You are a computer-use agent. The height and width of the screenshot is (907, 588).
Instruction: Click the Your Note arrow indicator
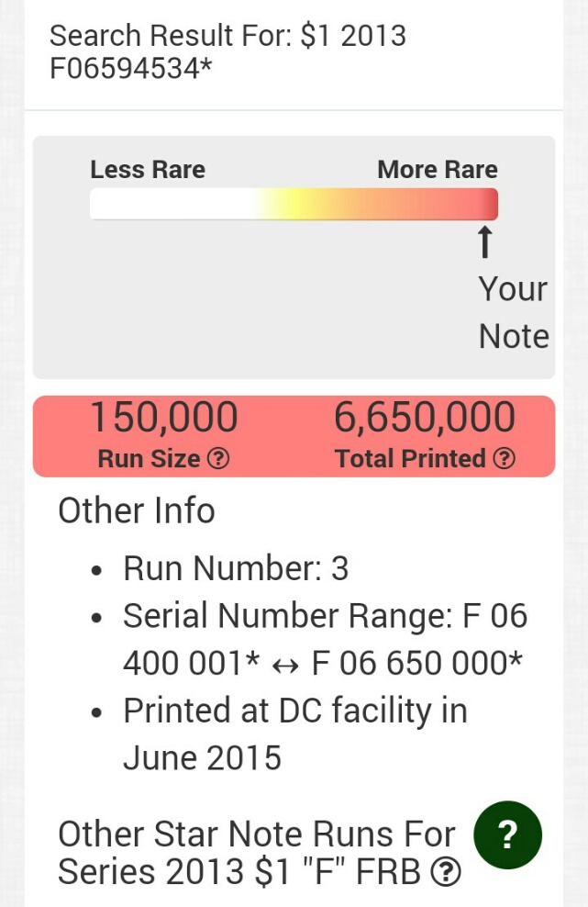[x=485, y=241]
